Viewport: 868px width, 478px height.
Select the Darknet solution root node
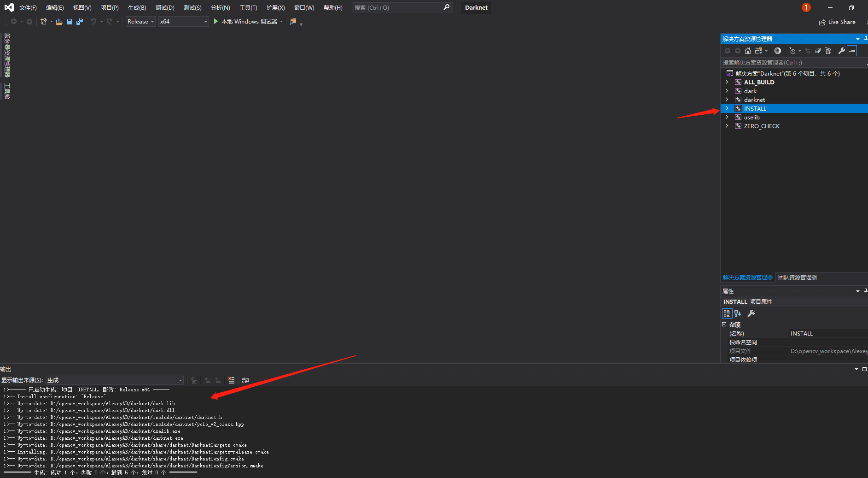pos(787,74)
